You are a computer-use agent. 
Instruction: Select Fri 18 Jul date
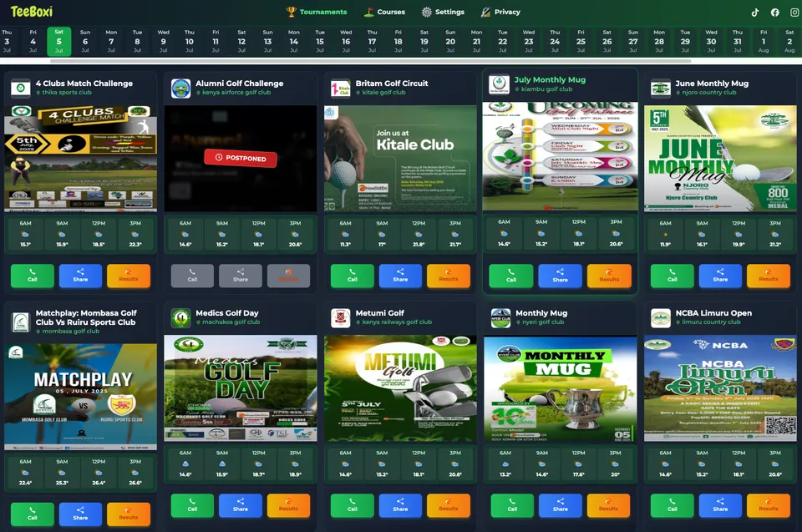[398, 41]
